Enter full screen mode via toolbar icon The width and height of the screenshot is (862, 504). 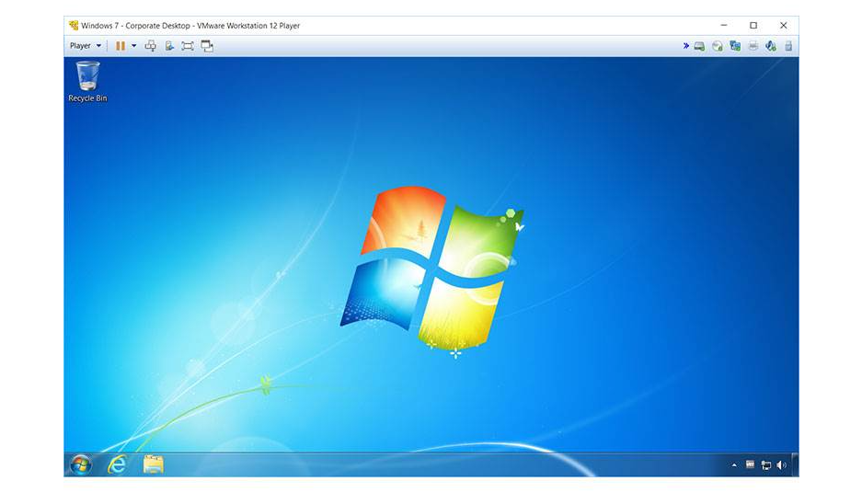188,46
